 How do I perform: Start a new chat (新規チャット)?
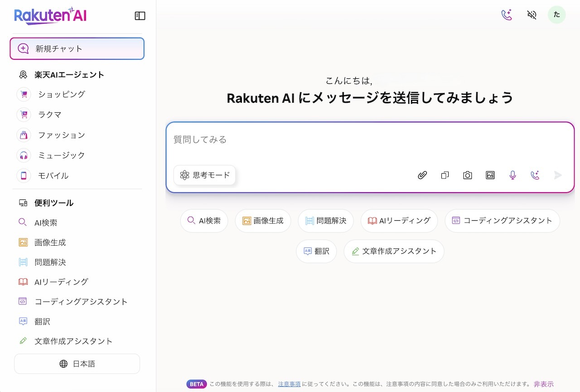pyautogui.click(x=77, y=48)
